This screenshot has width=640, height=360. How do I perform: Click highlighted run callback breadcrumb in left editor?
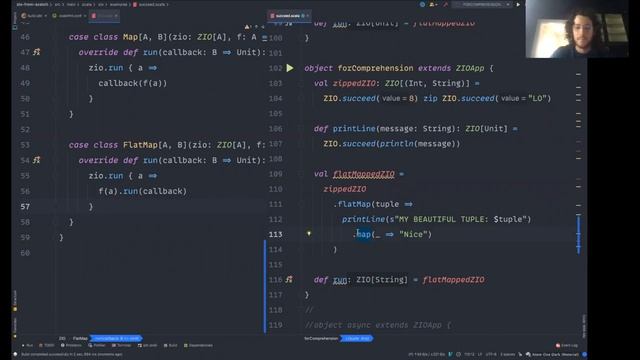tap(116, 338)
